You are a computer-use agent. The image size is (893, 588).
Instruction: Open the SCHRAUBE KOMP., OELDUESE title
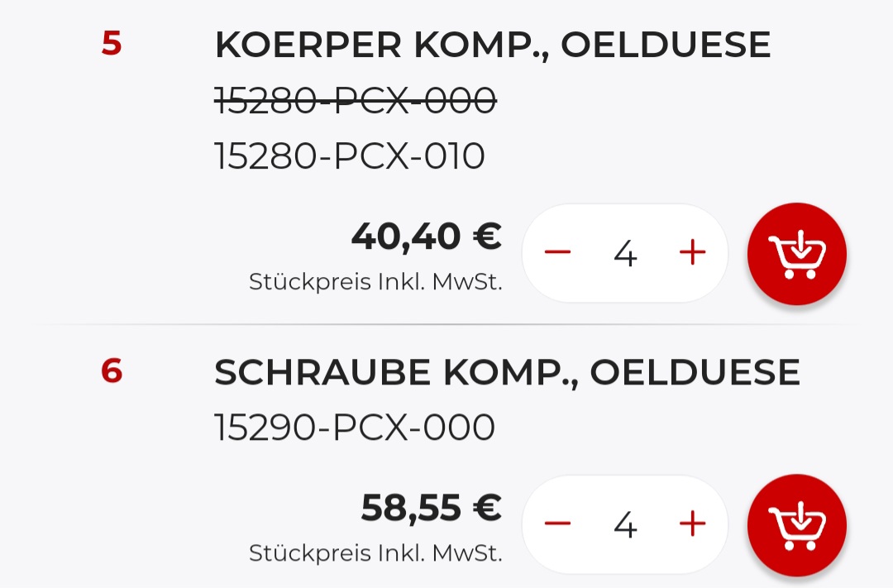[x=507, y=373]
